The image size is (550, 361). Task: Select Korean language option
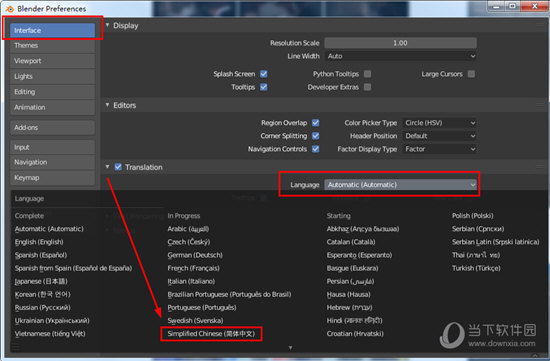[x=42, y=294]
